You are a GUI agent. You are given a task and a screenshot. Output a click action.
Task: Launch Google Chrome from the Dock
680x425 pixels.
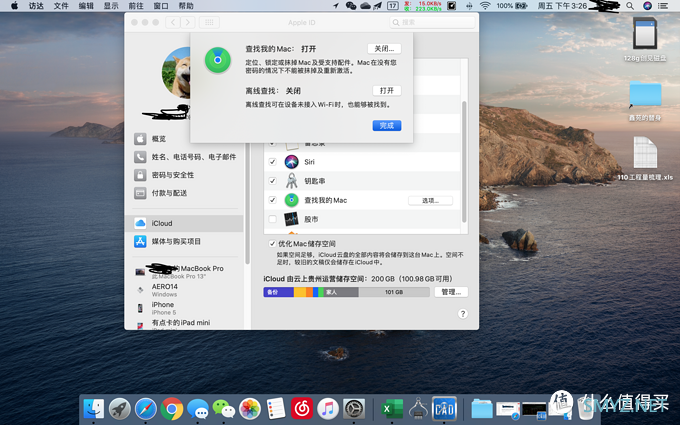point(172,409)
